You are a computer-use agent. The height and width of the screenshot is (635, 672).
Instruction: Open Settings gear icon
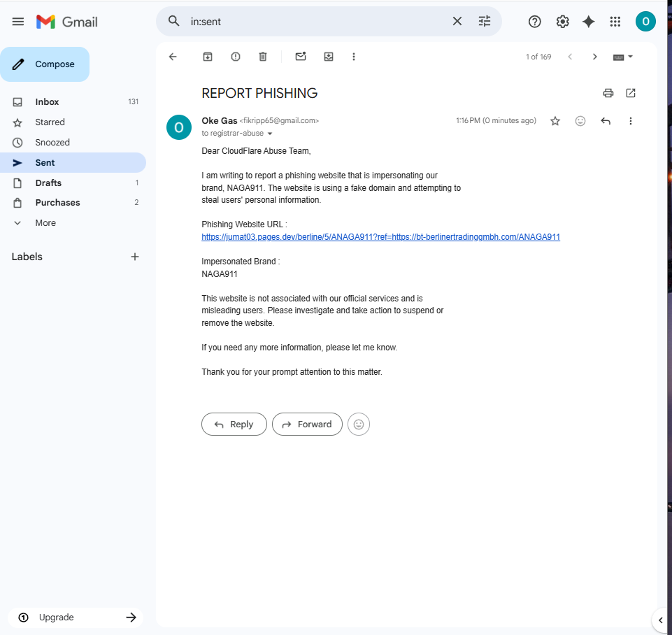tap(562, 22)
